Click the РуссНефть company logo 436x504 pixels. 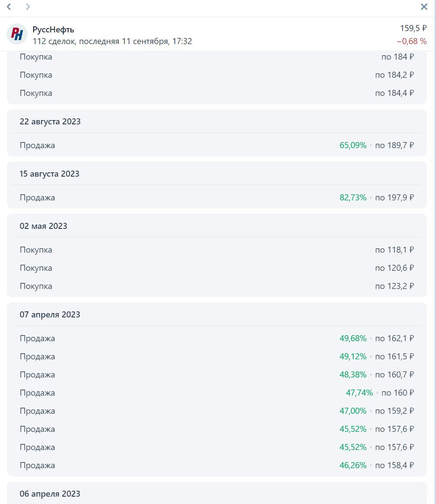point(17,34)
